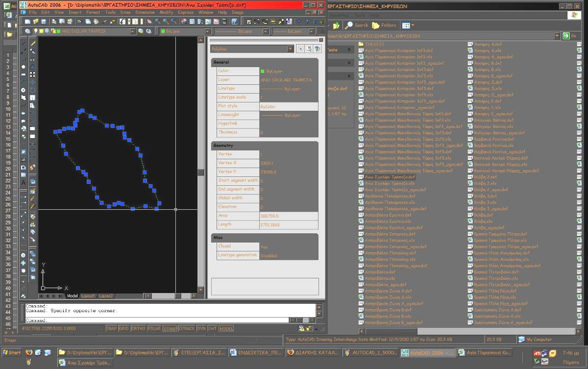Screen dimensions: 588x369
Task: Expand the second collapsed task pane chevron in Explorer
Action: (x=349, y=62)
